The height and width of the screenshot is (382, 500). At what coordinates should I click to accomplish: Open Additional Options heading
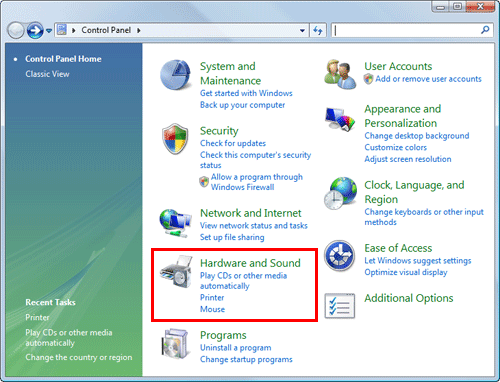coord(409,298)
